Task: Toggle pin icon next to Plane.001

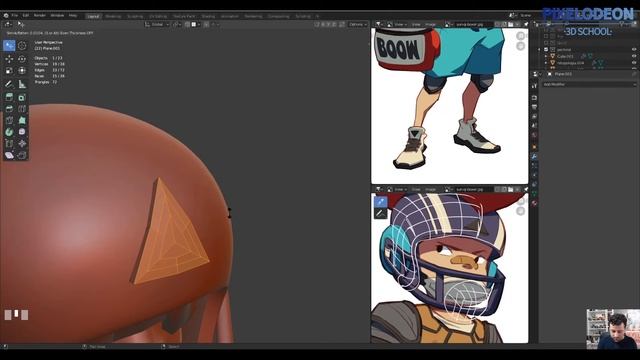Action: (634, 74)
